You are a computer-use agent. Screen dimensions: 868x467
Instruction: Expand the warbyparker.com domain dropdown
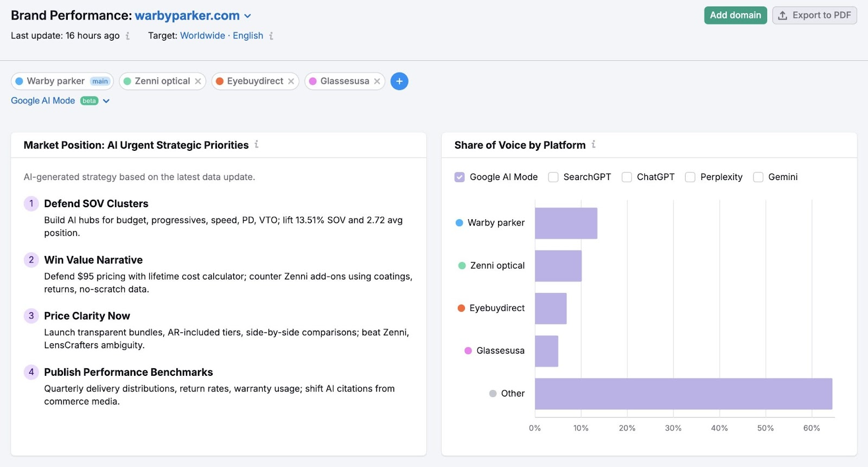click(x=248, y=16)
